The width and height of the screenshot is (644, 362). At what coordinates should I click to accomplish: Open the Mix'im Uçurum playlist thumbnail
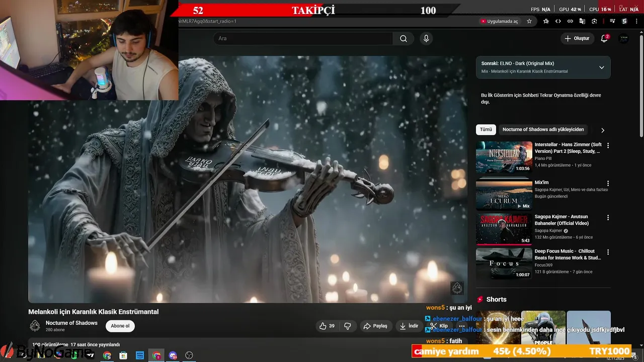504,194
